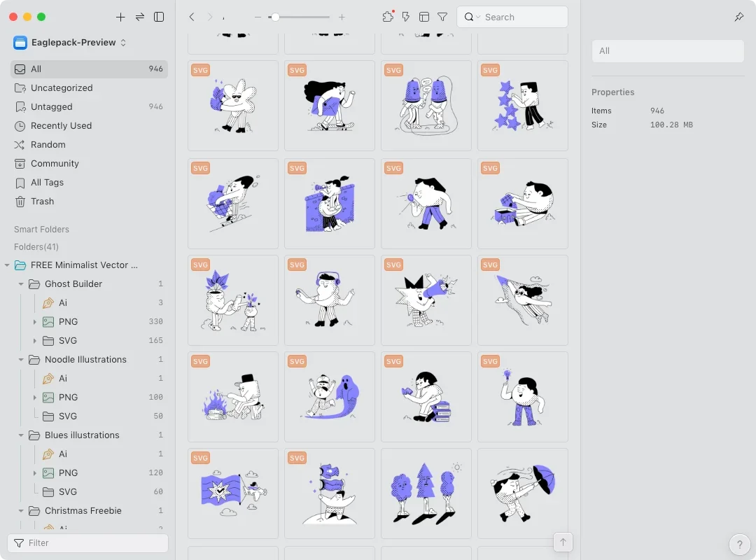This screenshot has height=560, width=756.
Task: Click the plus zoom-in thumbnail icon
Action: (342, 17)
